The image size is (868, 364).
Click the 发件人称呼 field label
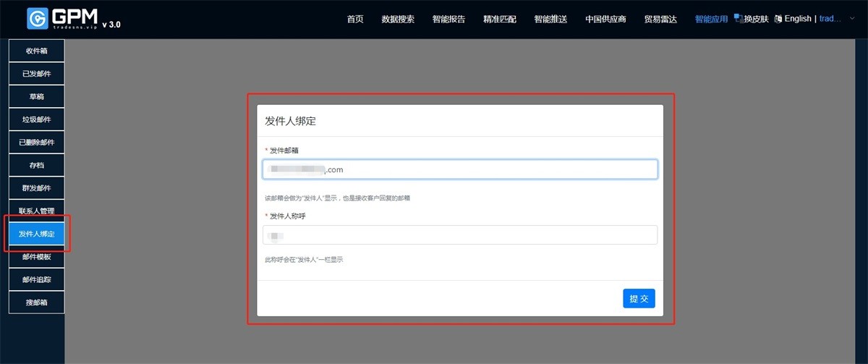(x=288, y=216)
